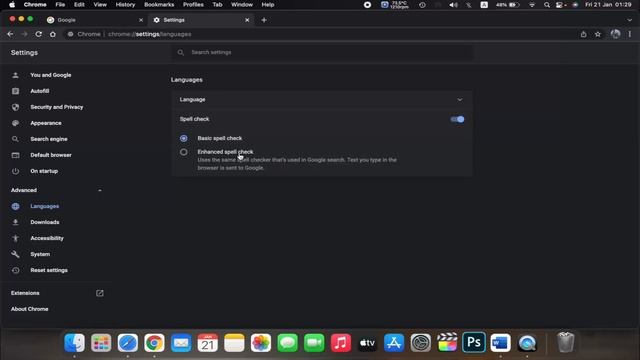Click the Appearance palette icon

tap(16, 123)
